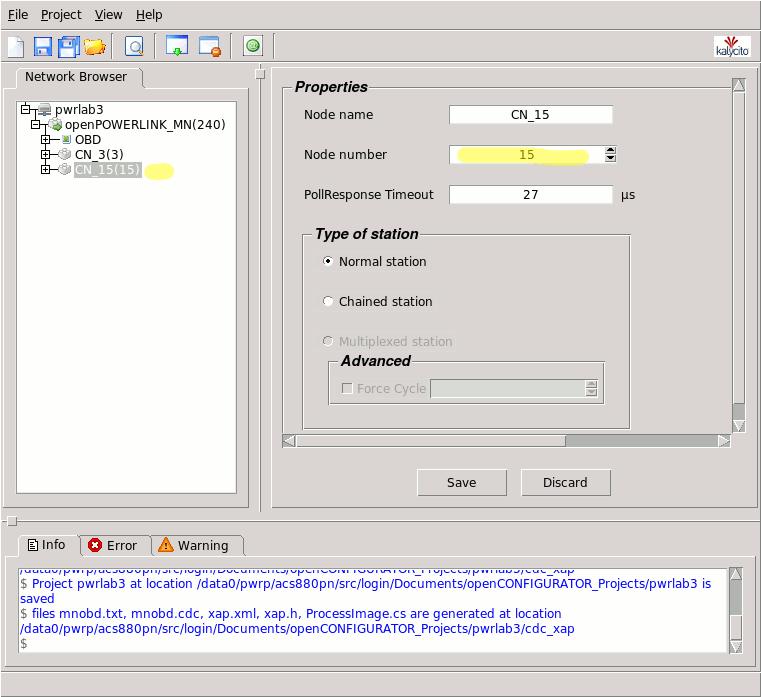The image size is (761, 697).
Task: Click the CN_3(3) node icon
Action: point(65,154)
